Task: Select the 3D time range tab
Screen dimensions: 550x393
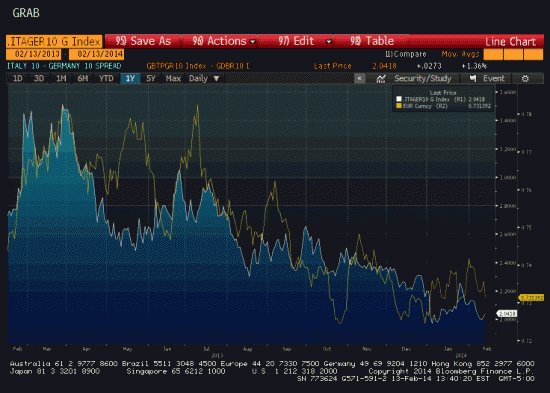Action: click(x=39, y=78)
